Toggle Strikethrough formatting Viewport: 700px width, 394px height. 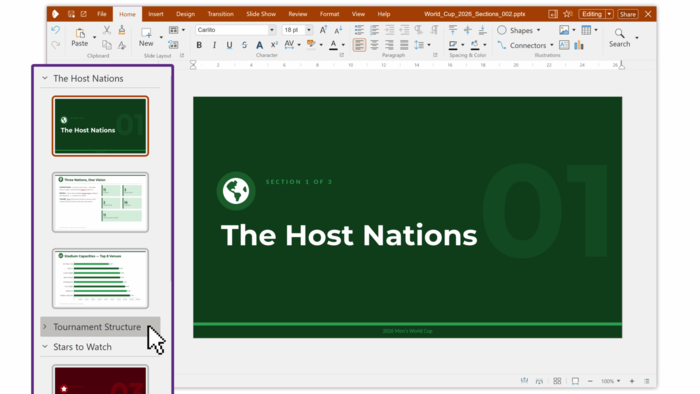click(x=244, y=45)
